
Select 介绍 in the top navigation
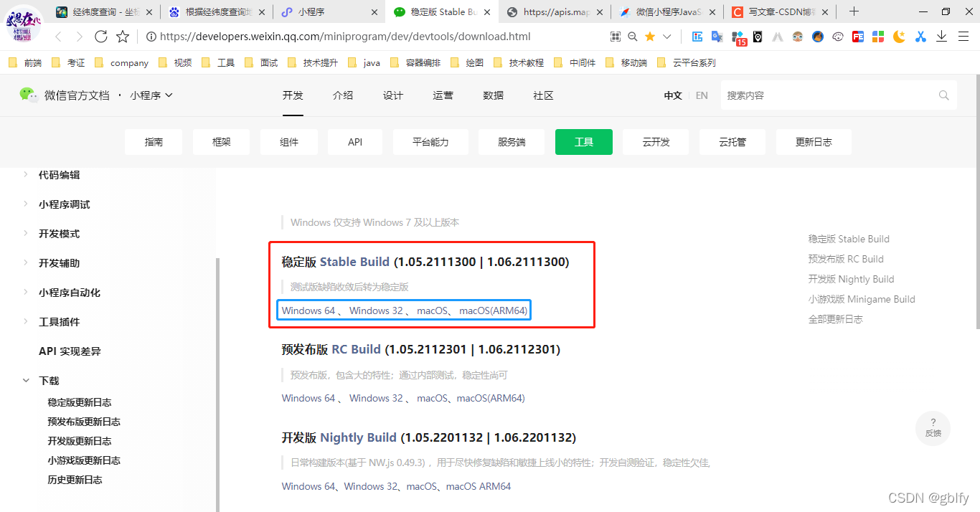tap(343, 95)
